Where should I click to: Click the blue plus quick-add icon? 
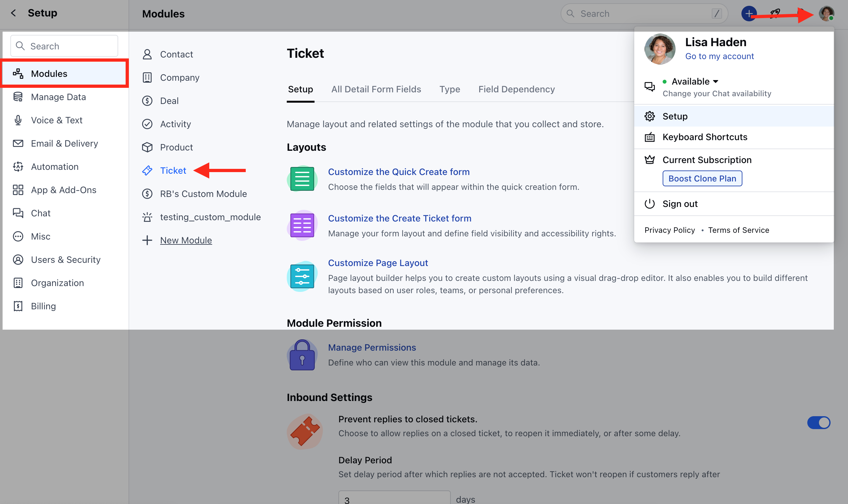pos(749,14)
